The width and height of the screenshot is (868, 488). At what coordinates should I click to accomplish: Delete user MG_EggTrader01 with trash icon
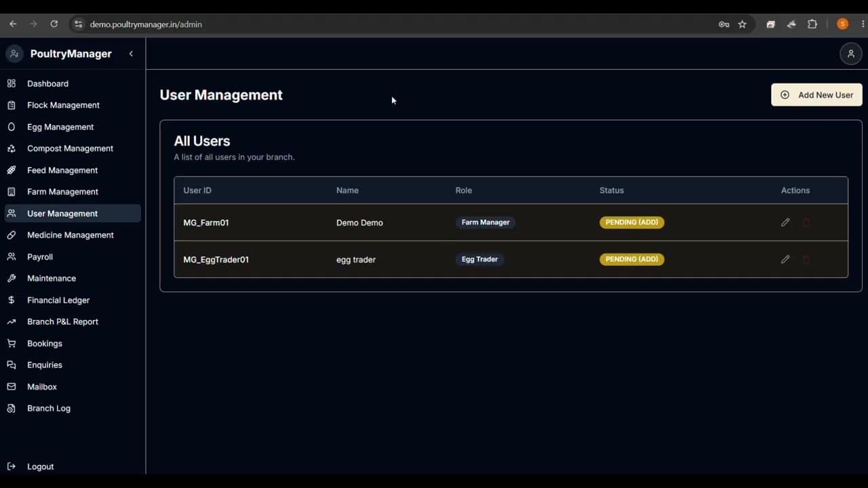[806, 259]
